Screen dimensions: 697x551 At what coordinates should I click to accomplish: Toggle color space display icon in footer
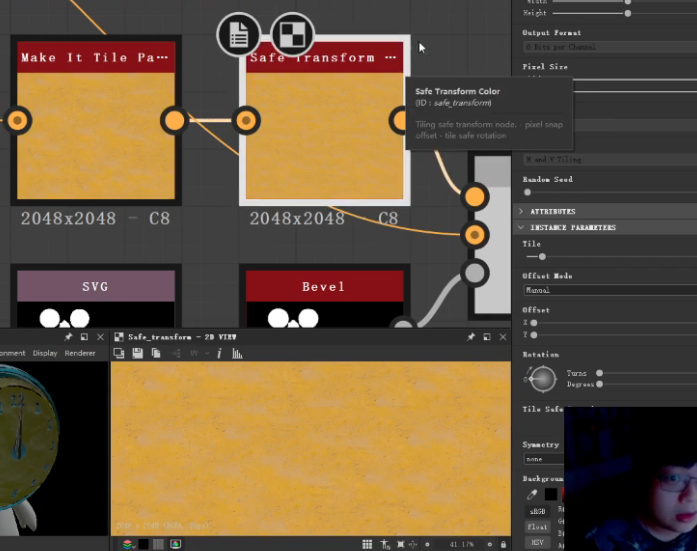pyautogui.click(x=176, y=544)
